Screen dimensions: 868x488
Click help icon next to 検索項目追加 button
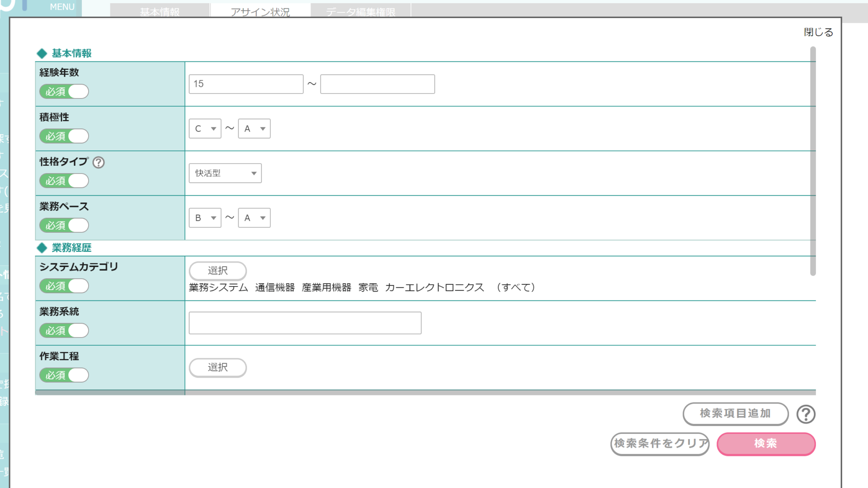coord(806,414)
